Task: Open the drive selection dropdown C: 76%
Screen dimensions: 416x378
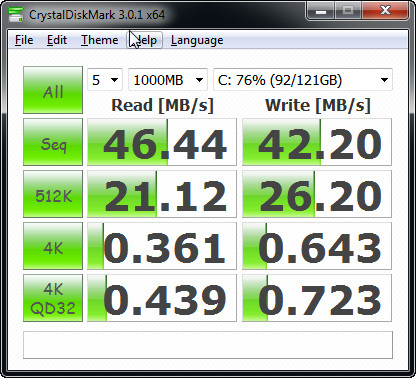Action: [x=303, y=80]
